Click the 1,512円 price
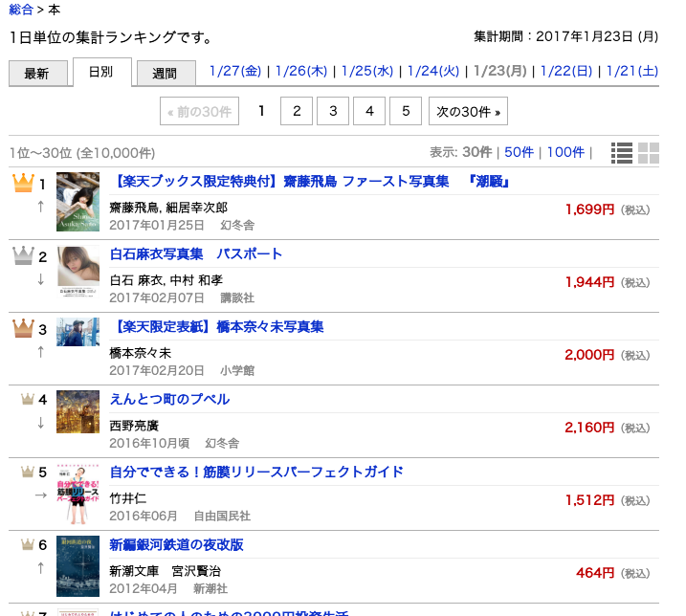This screenshot has height=616, width=686. tap(589, 500)
